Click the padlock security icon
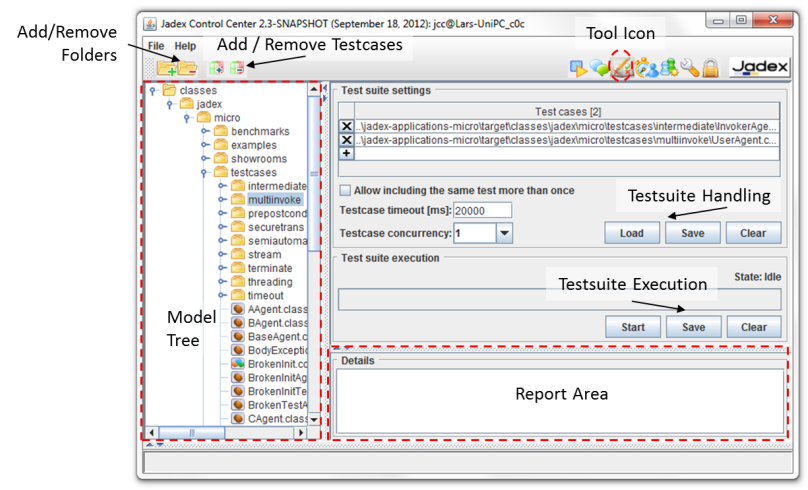Viewport: 808px width, 490px height. pyautogui.click(x=710, y=68)
